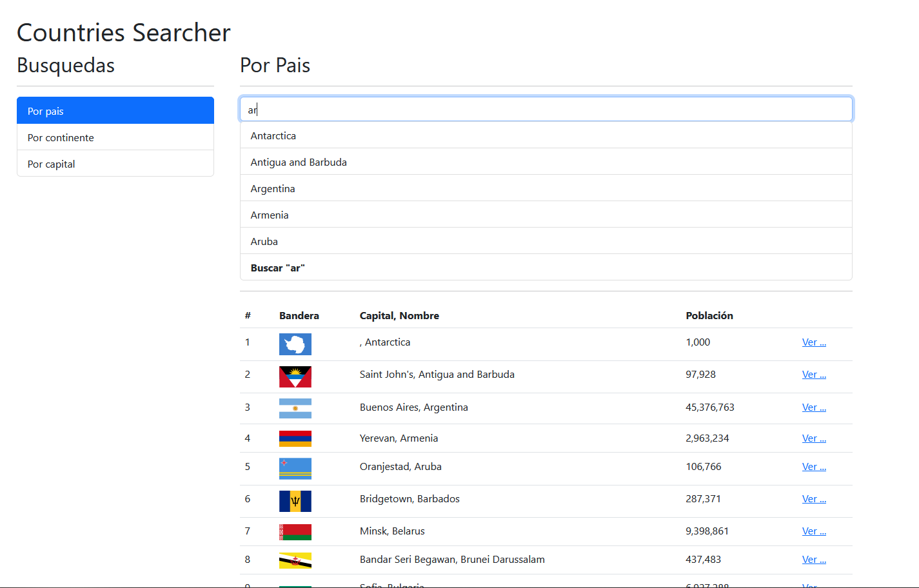
Task: Click the Bandera column header
Action: click(299, 316)
